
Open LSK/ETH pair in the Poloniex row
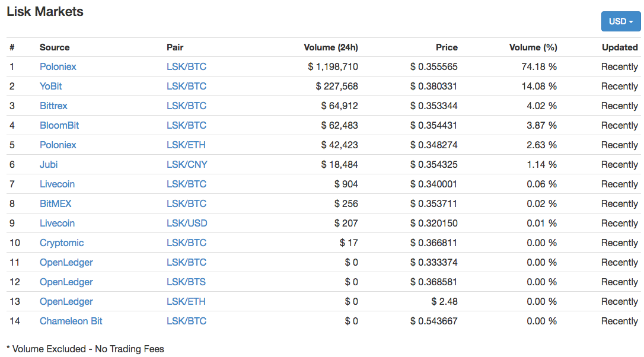pyautogui.click(x=186, y=145)
